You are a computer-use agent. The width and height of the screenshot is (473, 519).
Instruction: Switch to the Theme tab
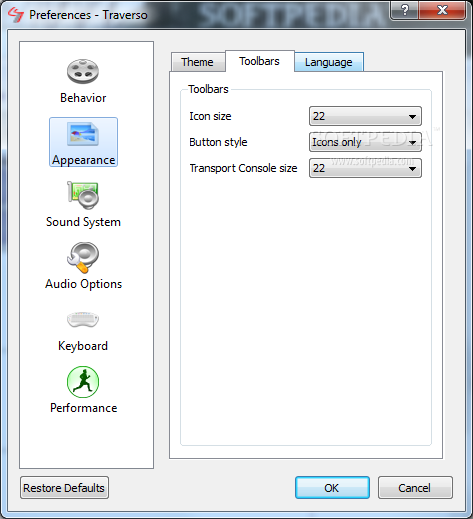[198, 62]
